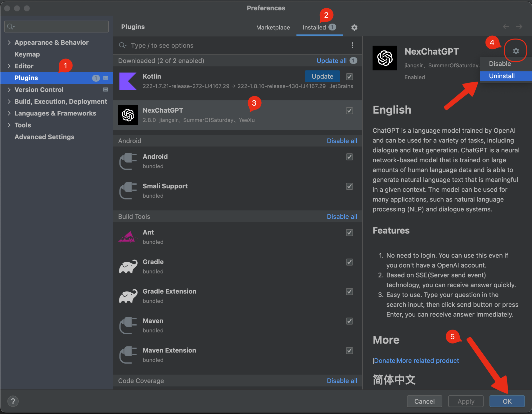Expand Build, Execution, Deployment node
532x414 pixels.
pyautogui.click(x=9, y=101)
